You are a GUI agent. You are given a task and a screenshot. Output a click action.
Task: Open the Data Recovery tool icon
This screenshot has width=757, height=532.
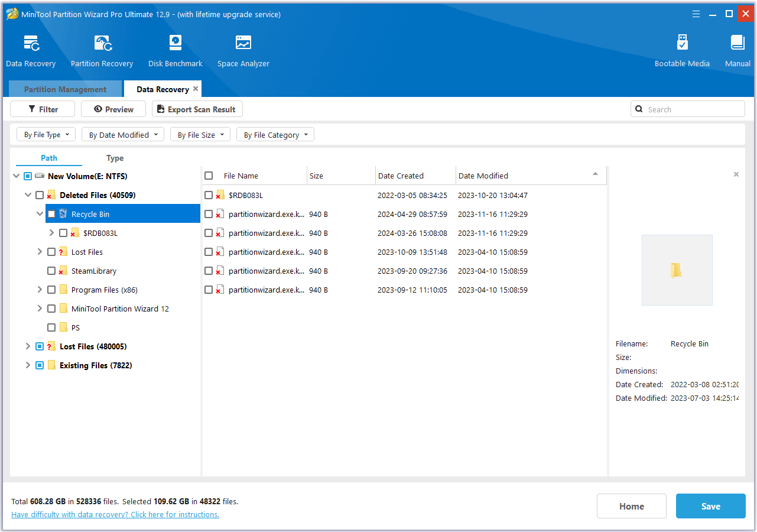31,43
